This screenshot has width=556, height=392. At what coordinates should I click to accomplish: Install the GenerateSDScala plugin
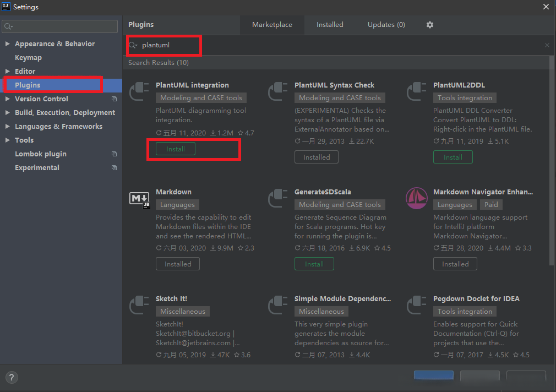(314, 264)
